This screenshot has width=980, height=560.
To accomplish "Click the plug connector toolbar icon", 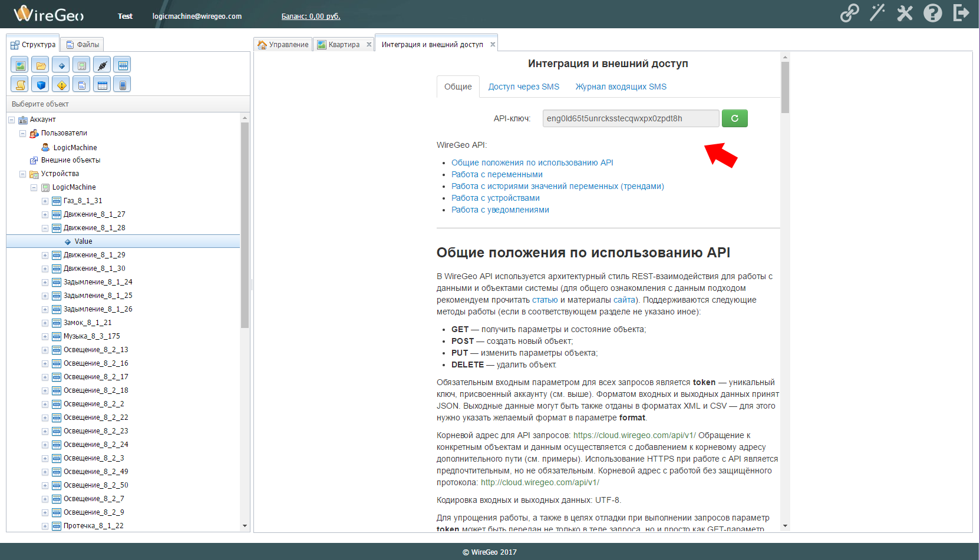I will click(102, 65).
